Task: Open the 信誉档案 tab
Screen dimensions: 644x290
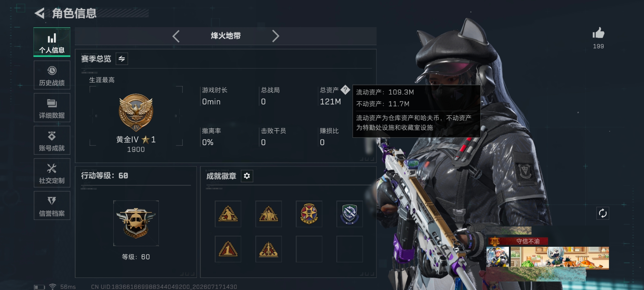Action: pyautogui.click(x=52, y=206)
